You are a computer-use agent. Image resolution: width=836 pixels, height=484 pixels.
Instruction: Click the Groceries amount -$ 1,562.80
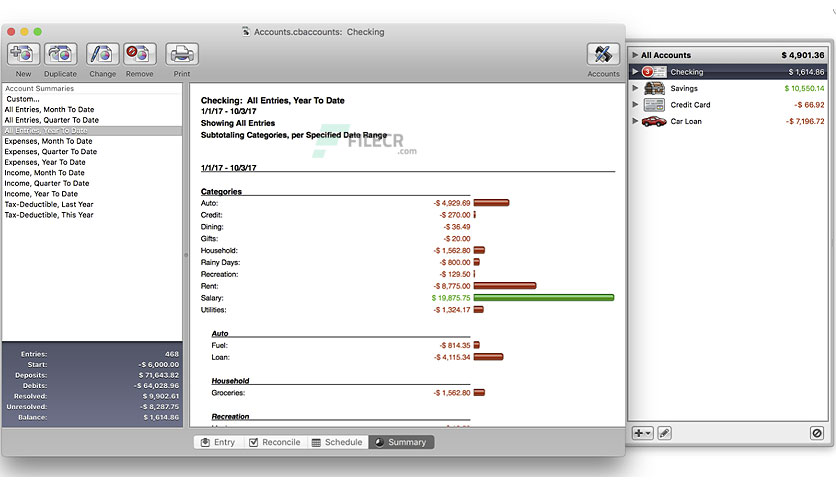pyautogui.click(x=452, y=393)
